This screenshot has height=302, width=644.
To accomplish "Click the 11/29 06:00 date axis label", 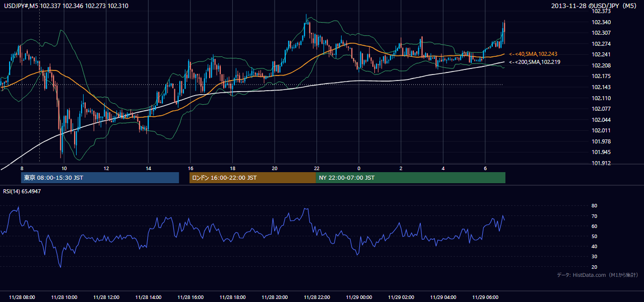I will pyautogui.click(x=485, y=297).
